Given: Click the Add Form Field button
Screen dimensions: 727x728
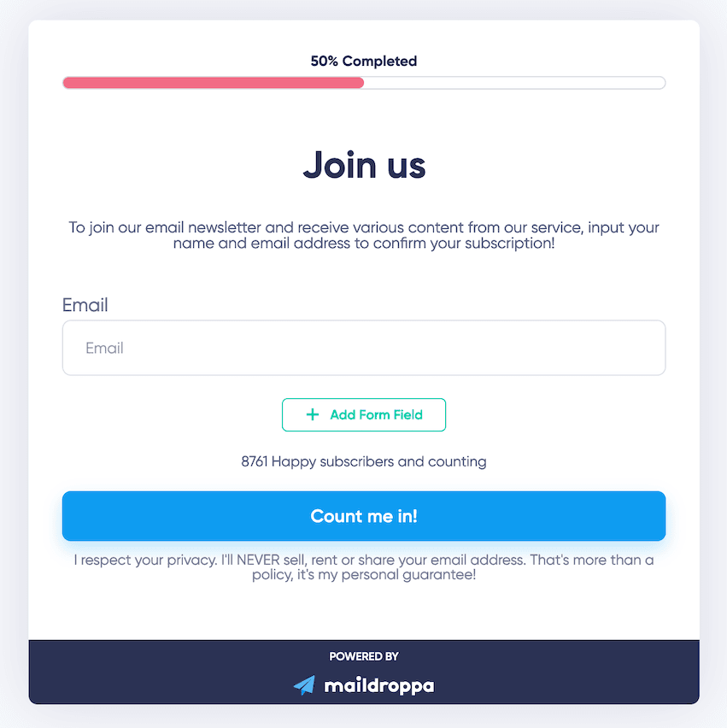Looking at the screenshot, I should pos(364,414).
